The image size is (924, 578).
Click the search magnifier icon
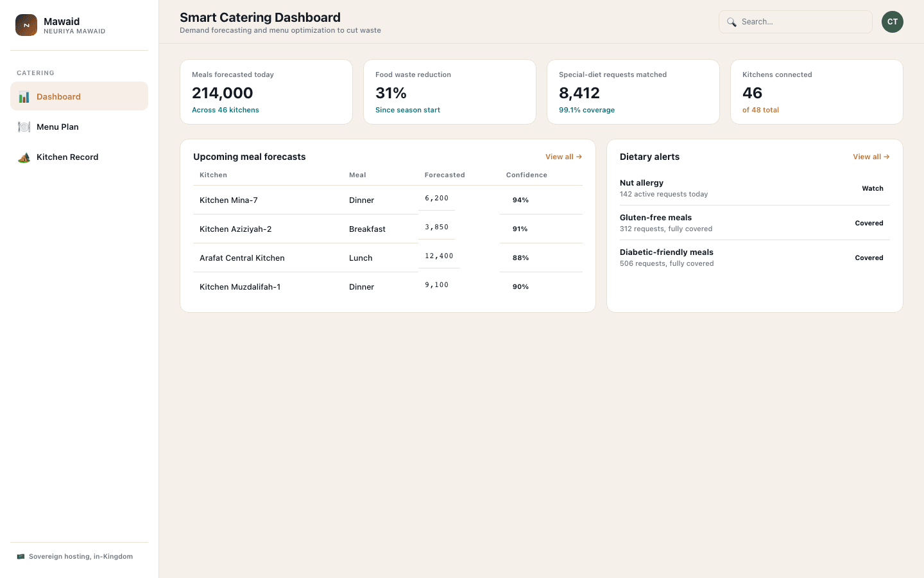(x=732, y=22)
